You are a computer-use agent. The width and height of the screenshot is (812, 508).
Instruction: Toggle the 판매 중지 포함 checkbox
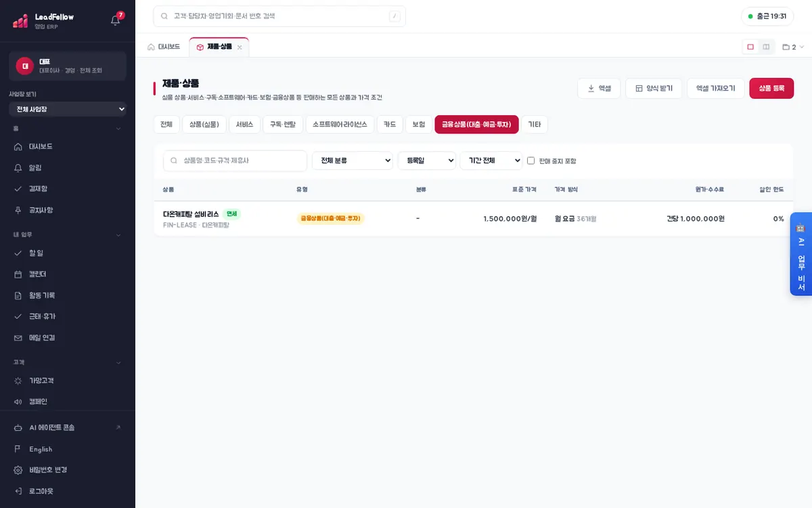click(x=531, y=161)
